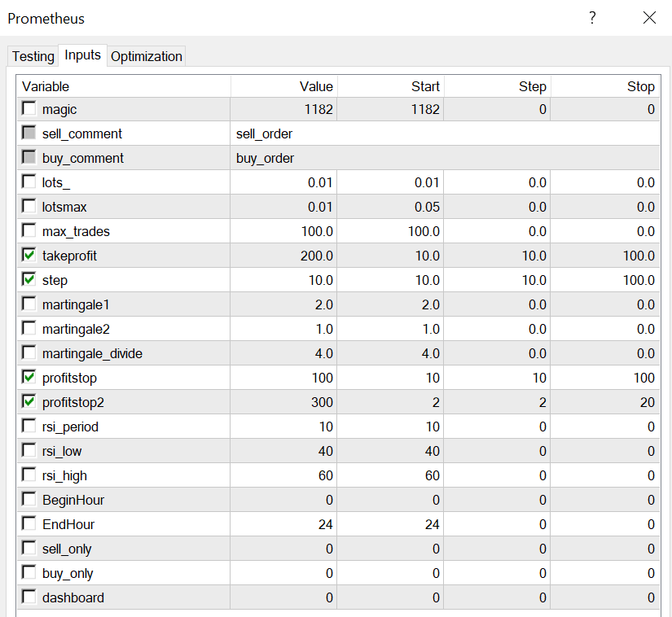Click the rsi_low value 40
The height and width of the screenshot is (617, 672).
pos(283,451)
